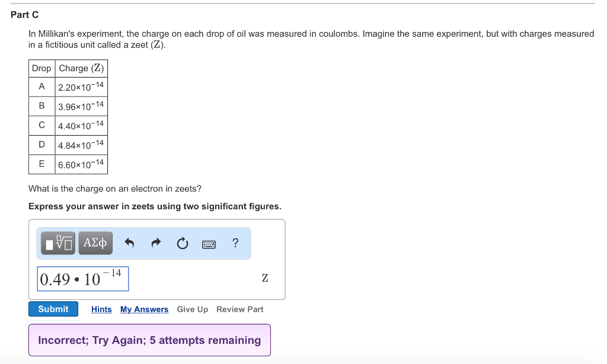This screenshot has width=607, height=364.
Task: Select Drop A's charge value in the table
Action: (81, 86)
